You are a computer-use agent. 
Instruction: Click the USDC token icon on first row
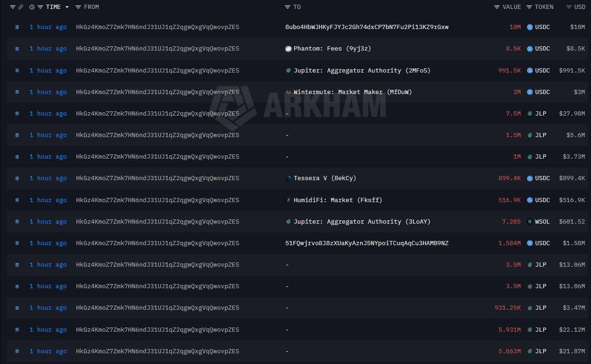(530, 27)
